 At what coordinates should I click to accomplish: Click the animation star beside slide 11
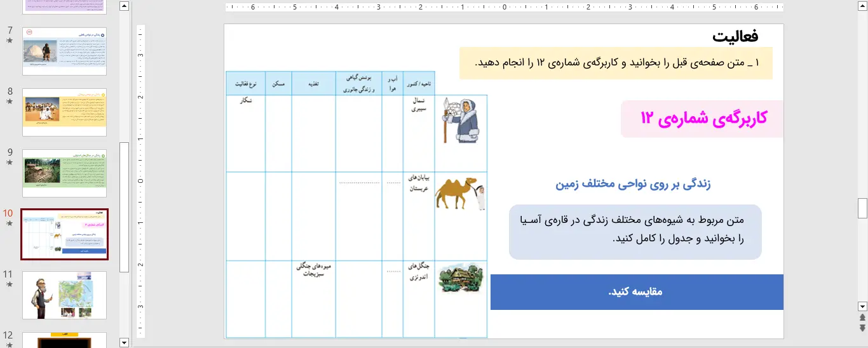[10, 284]
